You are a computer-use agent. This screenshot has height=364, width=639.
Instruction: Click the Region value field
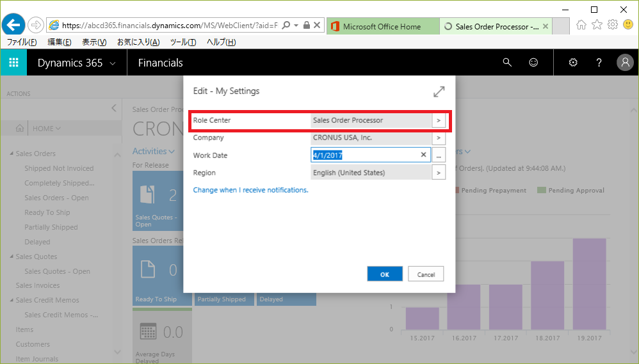pyautogui.click(x=371, y=173)
